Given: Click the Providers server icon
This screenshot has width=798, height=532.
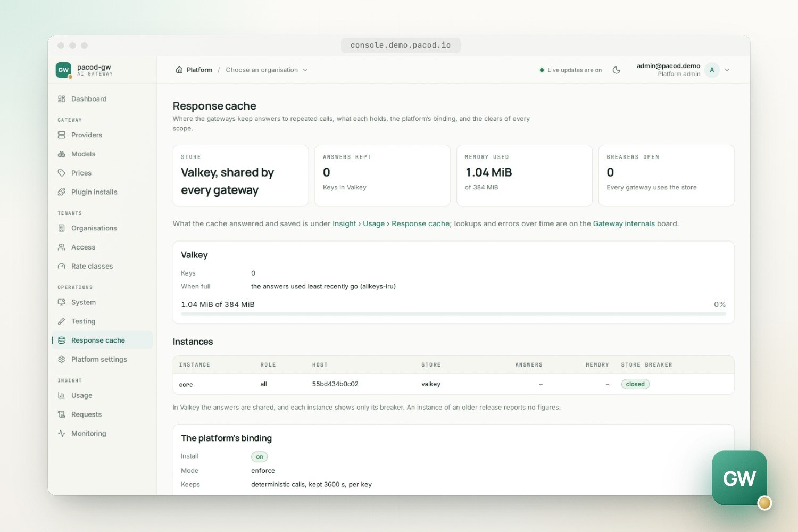Looking at the screenshot, I should tap(62, 135).
